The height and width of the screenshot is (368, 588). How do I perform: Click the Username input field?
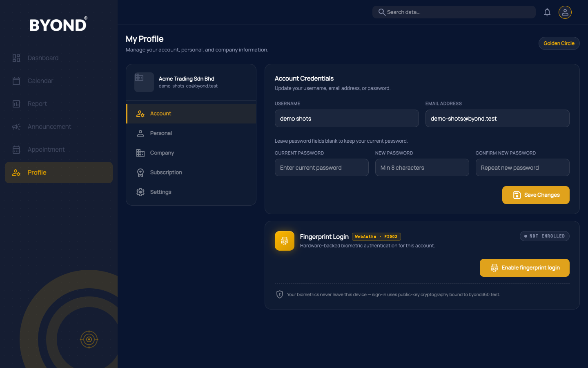[347, 119]
